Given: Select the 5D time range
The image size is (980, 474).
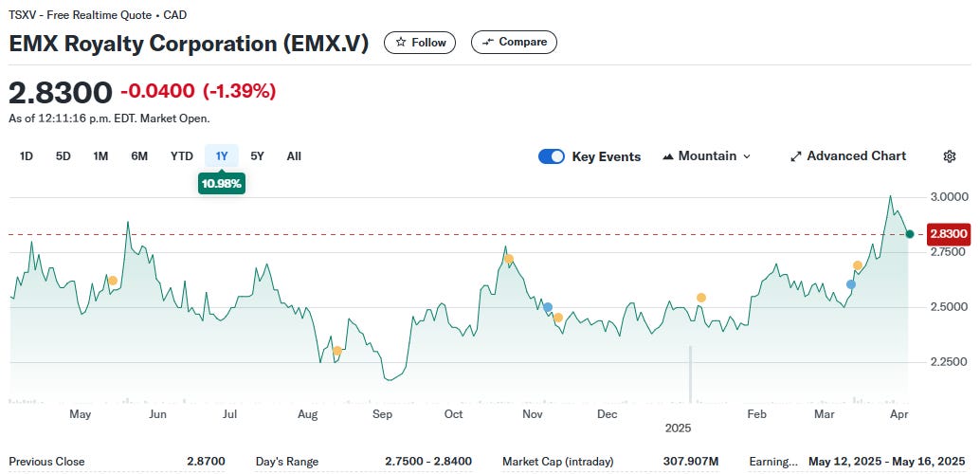Looking at the screenshot, I should (64, 156).
